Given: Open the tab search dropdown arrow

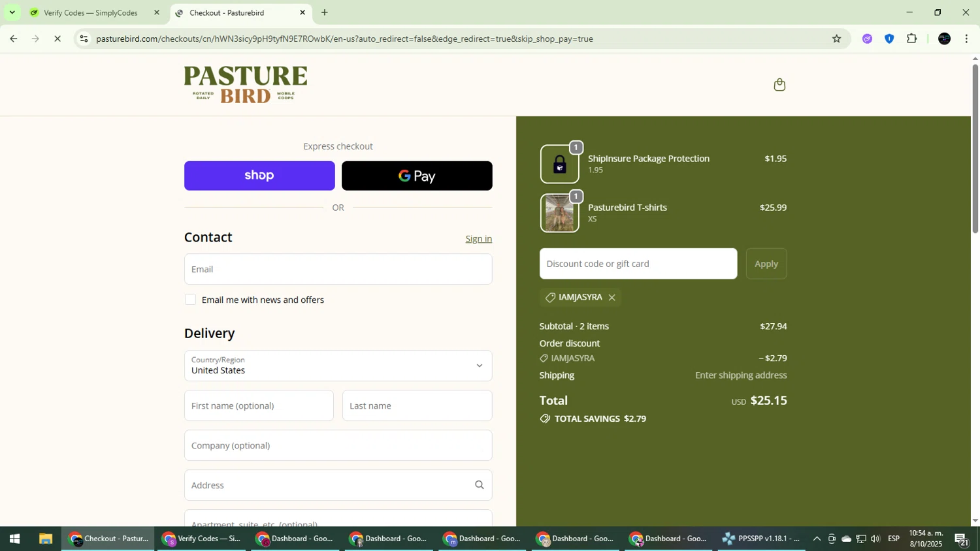Looking at the screenshot, I should (x=12, y=12).
